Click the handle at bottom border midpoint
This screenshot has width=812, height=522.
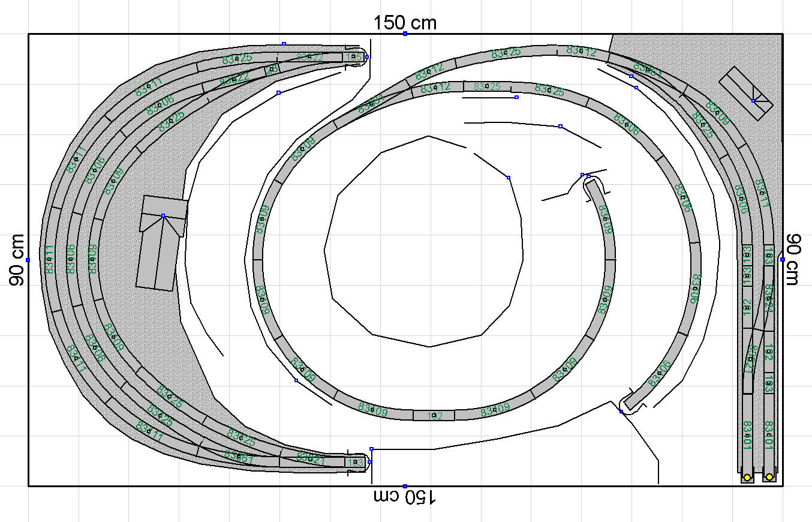405,486
